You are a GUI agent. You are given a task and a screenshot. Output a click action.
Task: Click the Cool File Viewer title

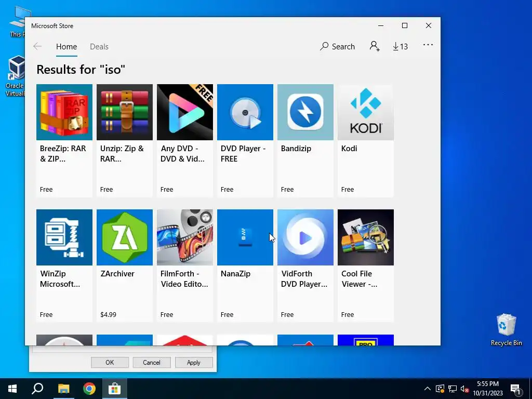point(360,278)
